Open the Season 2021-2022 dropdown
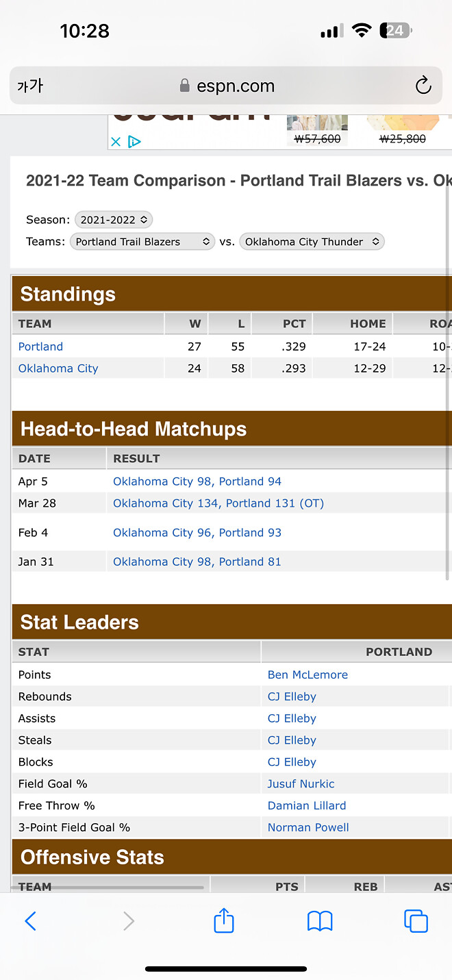The image size is (452, 980). click(x=114, y=220)
